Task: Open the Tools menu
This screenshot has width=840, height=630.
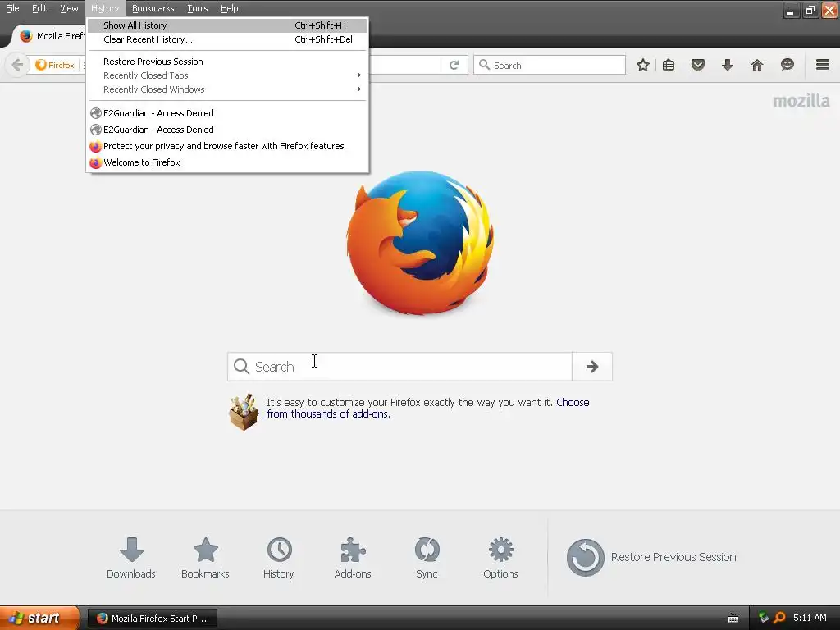Action: coord(197,8)
